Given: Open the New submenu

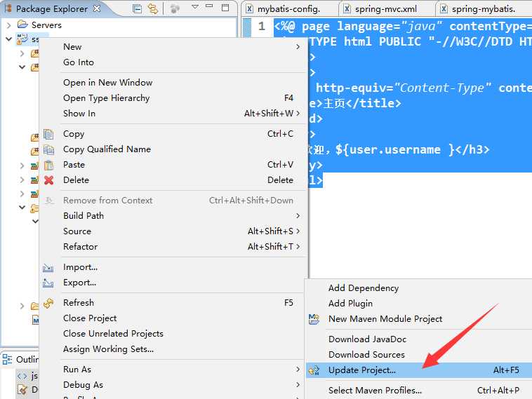Looking at the screenshot, I should coord(173,47).
